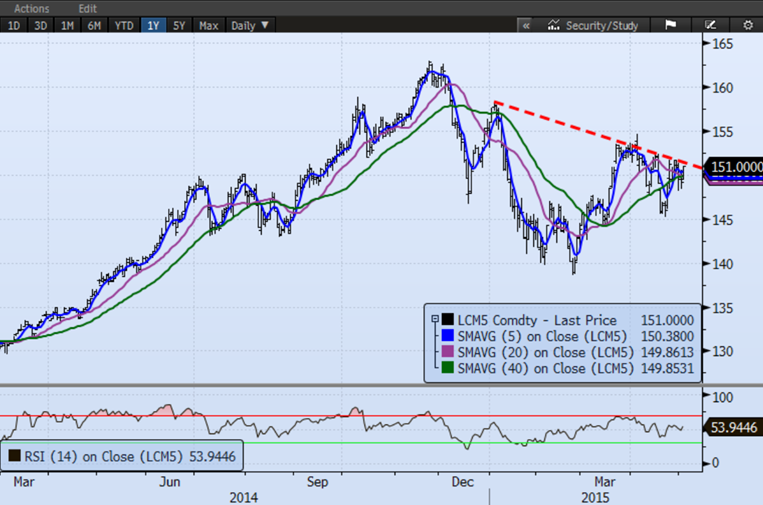Viewport: 763px width, 505px height.
Task: Set the chart range to 5Y
Action: pyautogui.click(x=180, y=25)
